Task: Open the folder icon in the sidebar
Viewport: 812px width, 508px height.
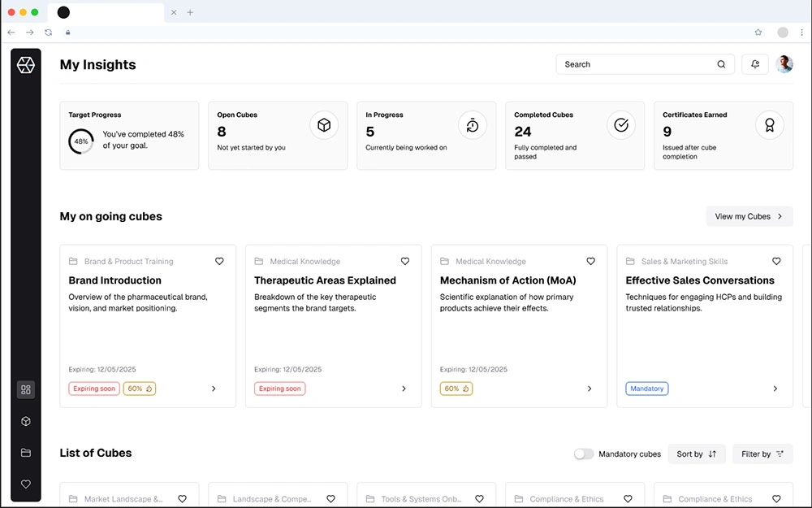Action: pos(26,453)
